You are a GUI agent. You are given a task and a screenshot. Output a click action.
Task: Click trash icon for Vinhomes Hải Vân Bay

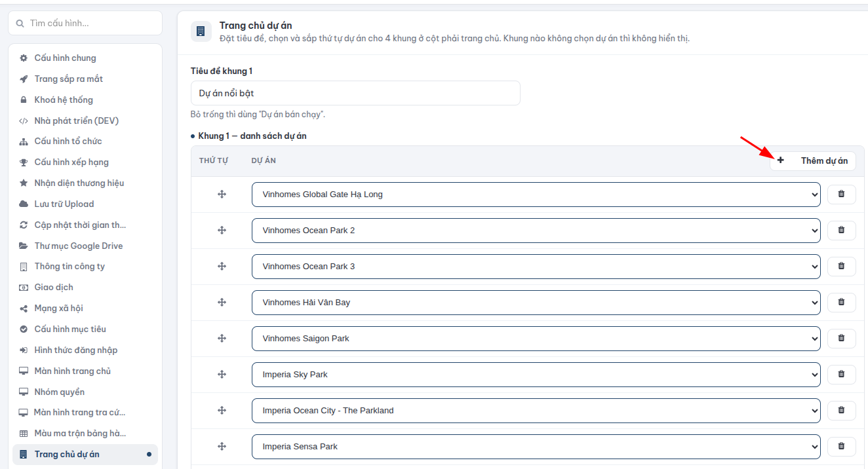841,303
